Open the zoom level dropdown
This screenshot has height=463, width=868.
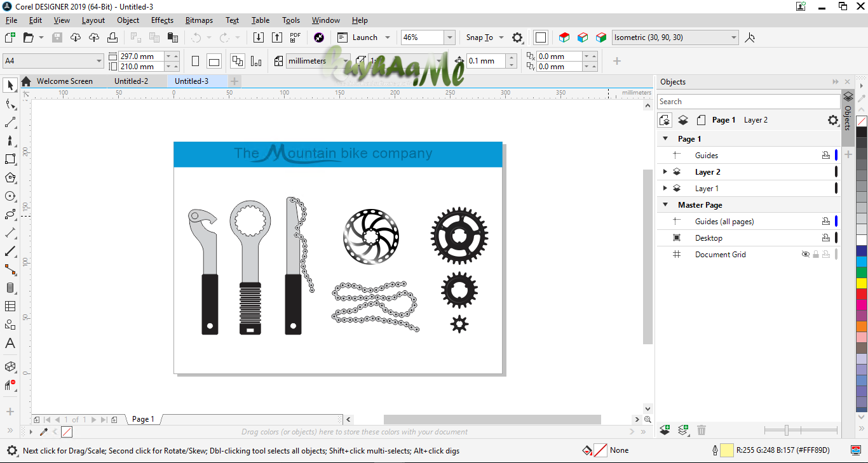(450, 37)
